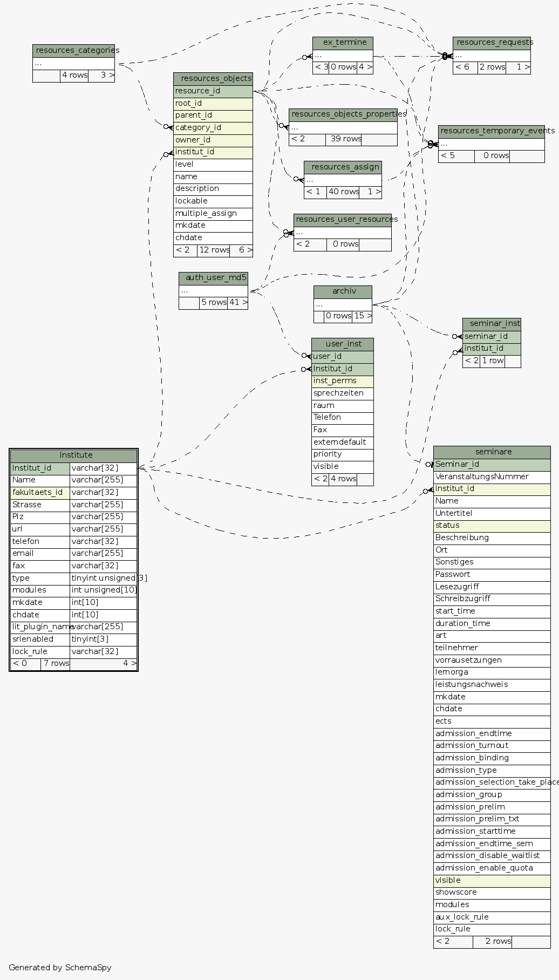
Task: Click the Generated by SchemaSpy text
Action: [x=60, y=968]
